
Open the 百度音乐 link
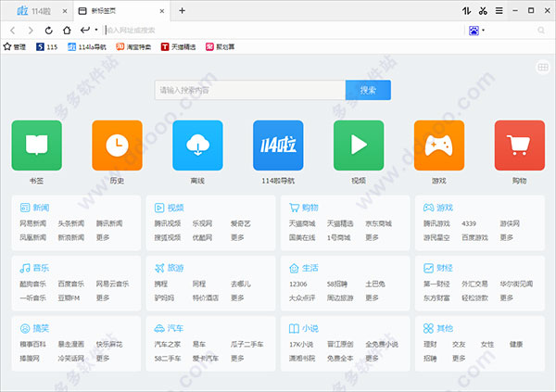click(71, 284)
